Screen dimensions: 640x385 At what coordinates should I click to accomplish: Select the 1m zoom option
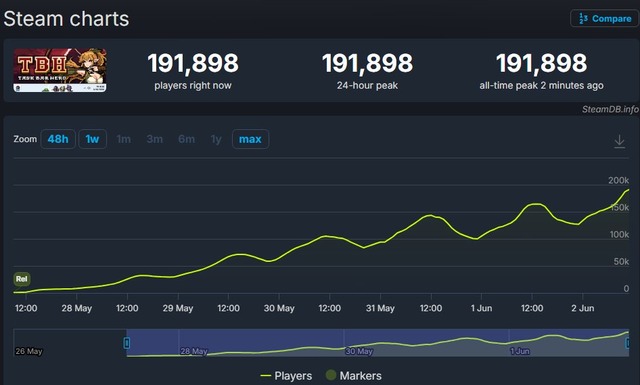click(124, 139)
